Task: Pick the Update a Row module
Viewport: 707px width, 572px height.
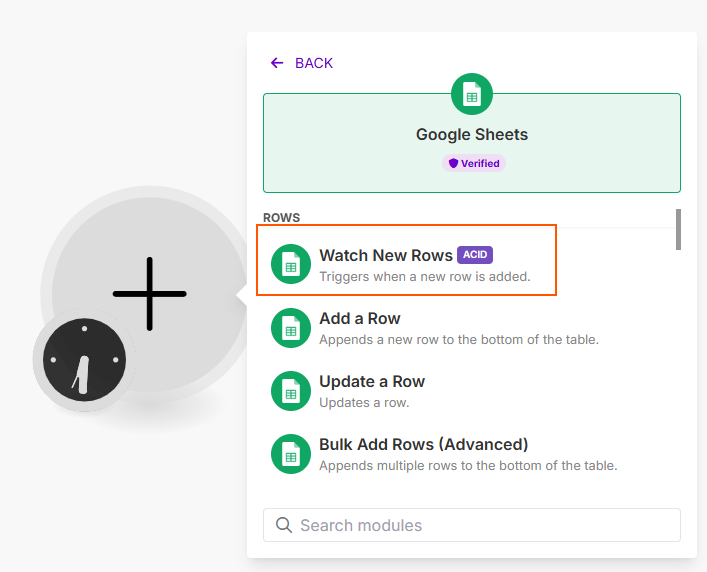Action: click(372, 382)
